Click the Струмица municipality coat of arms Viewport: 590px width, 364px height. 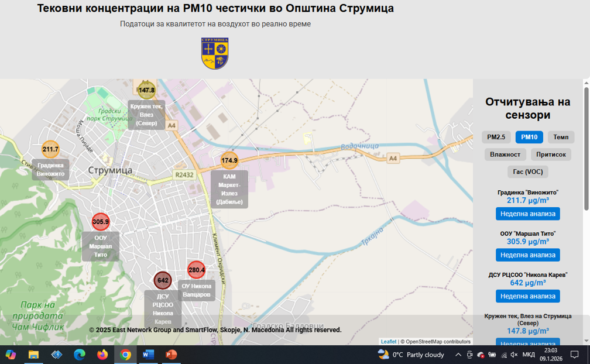point(215,54)
